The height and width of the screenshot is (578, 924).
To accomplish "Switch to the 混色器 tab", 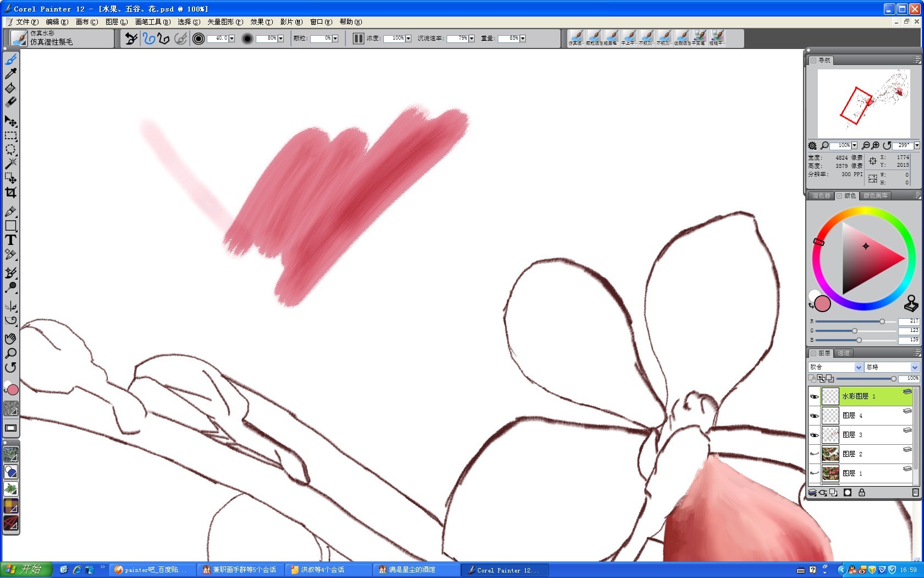I will (x=821, y=196).
